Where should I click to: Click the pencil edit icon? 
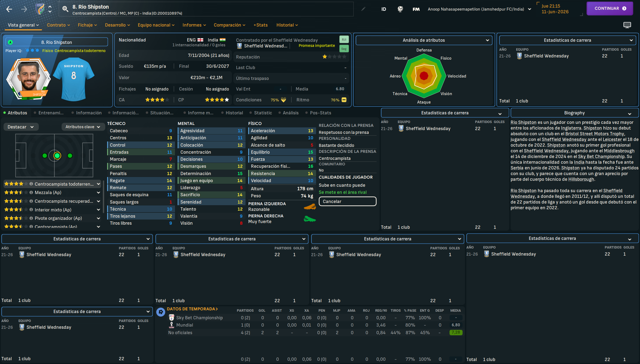tap(363, 9)
